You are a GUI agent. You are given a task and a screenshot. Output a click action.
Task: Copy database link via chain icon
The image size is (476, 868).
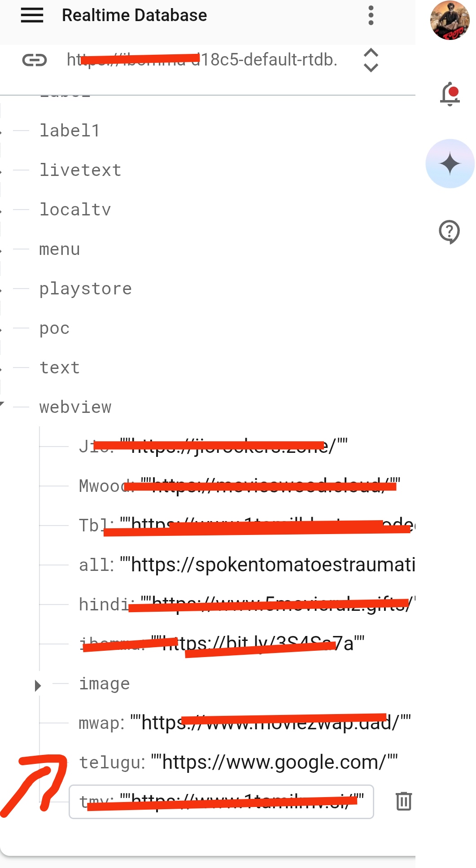35,60
